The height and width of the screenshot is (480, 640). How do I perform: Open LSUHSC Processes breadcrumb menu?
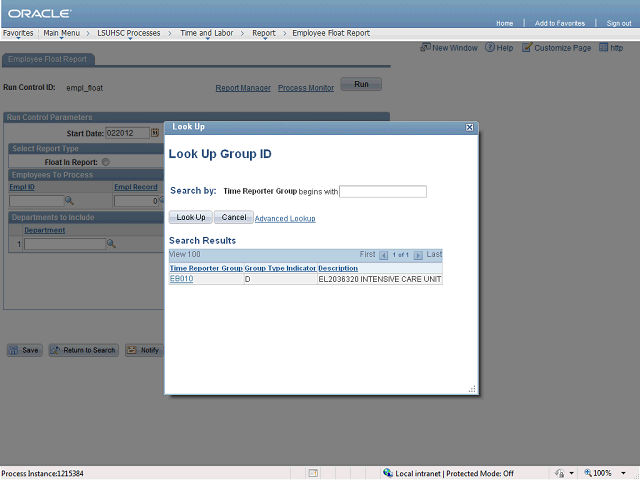point(129,33)
